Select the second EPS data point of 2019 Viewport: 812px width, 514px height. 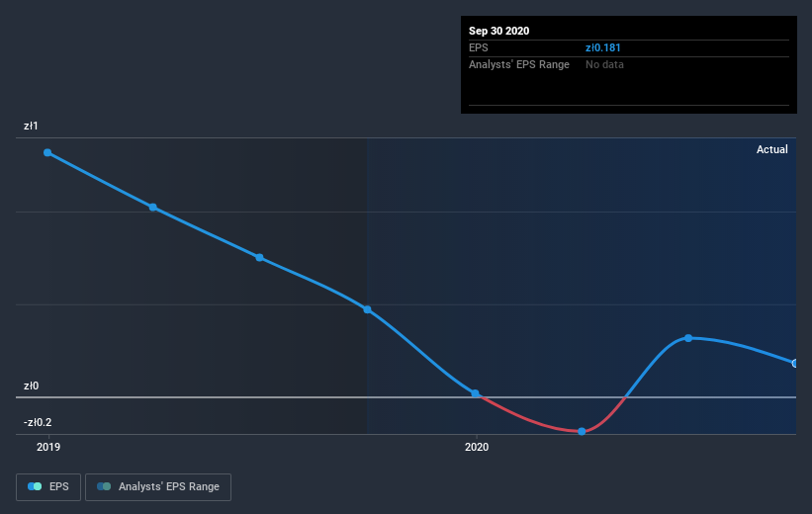coord(153,207)
